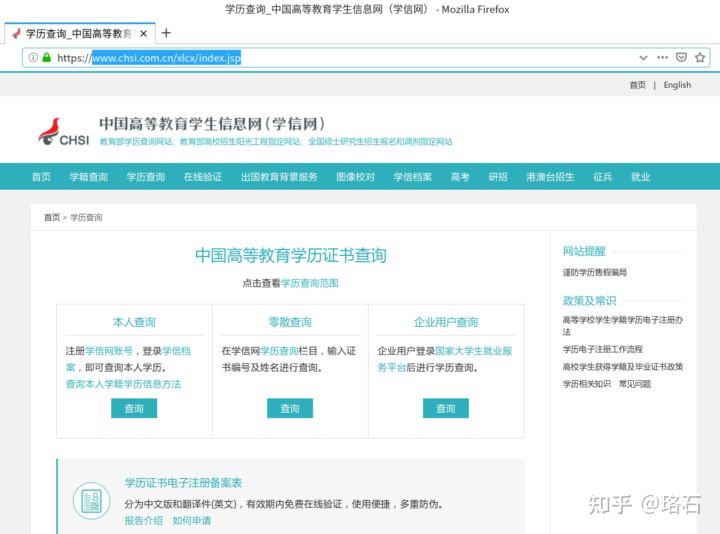
Task: Open the 学历查询 navigation item
Action: (146, 177)
